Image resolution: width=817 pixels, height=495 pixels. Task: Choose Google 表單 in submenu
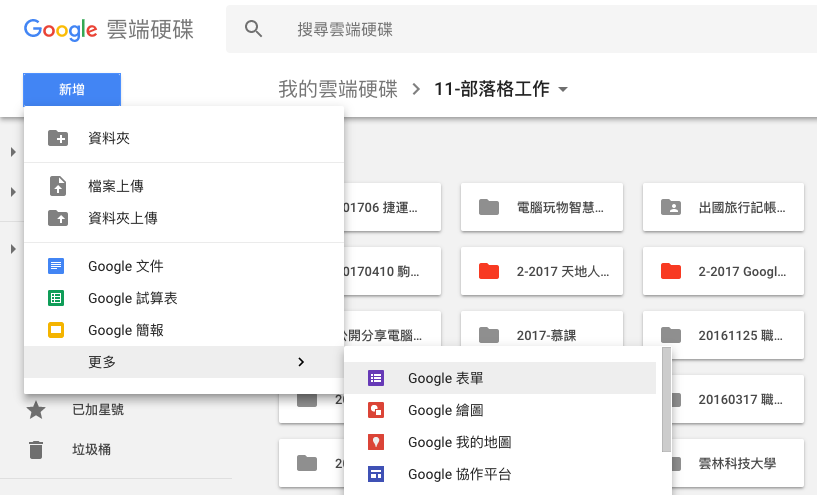(500, 378)
